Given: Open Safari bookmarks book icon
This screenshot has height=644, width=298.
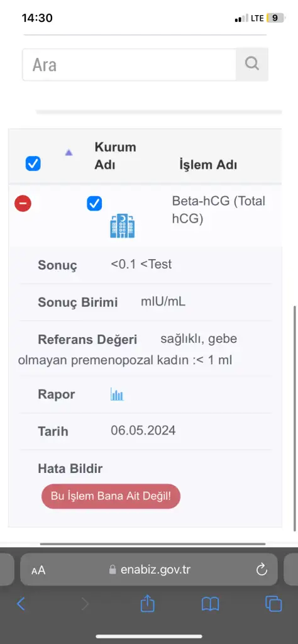Looking at the screenshot, I should click(x=210, y=604).
